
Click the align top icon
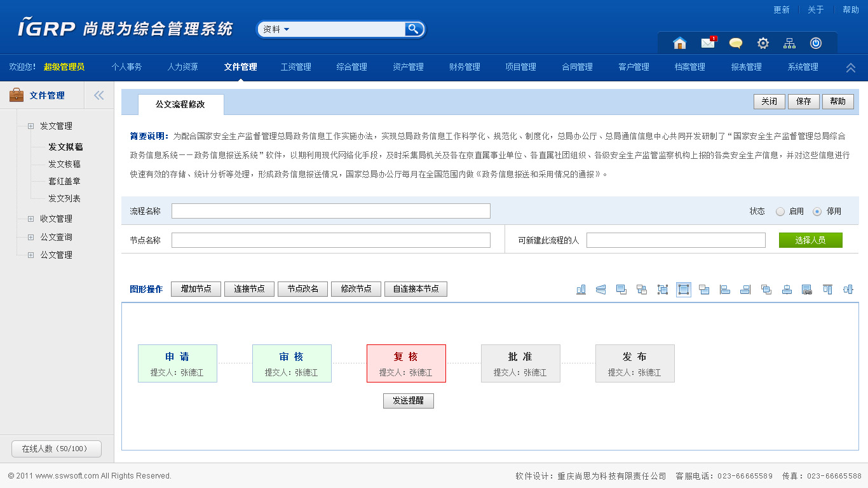pyautogui.click(x=827, y=290)
